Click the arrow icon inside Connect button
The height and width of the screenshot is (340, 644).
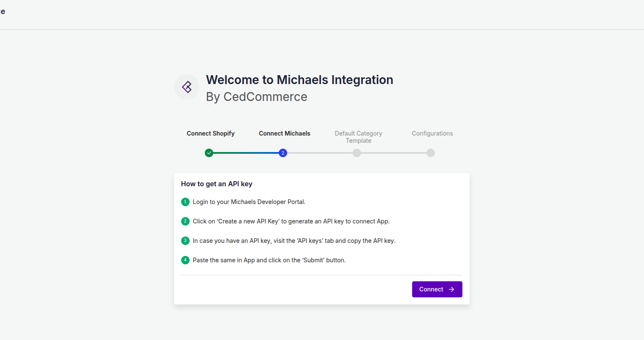pos(451,289)
